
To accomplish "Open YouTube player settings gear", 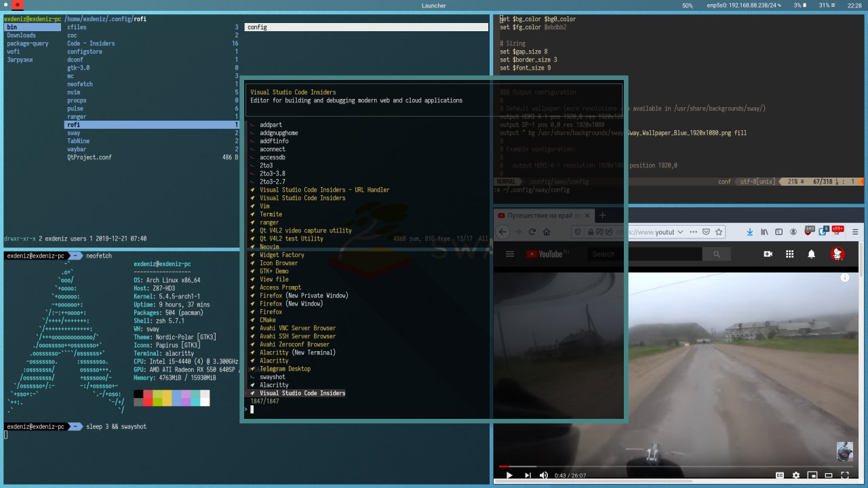I will (796, 476).
